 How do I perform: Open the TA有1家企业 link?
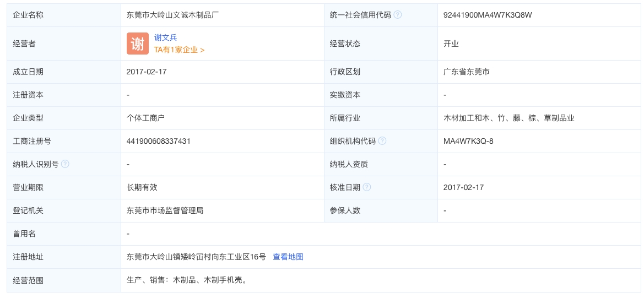(179, 50)
